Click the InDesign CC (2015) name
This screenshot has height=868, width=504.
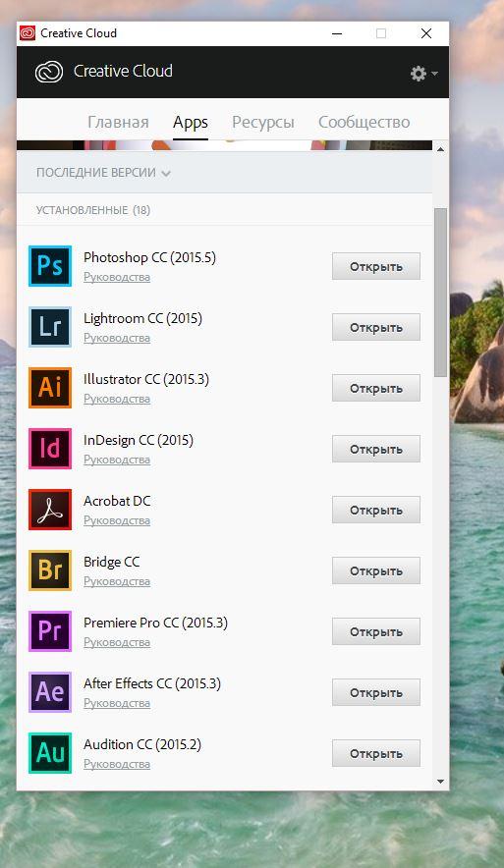[x=139, y=440]
